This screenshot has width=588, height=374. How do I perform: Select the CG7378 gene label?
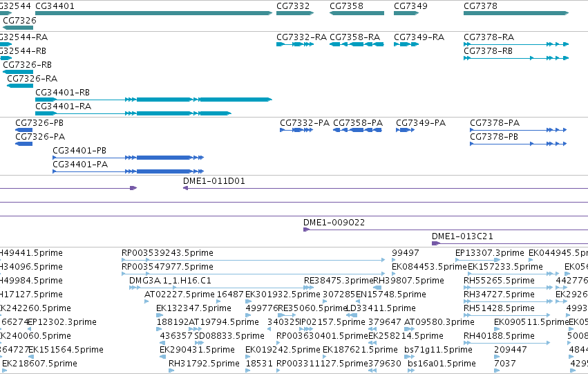pyautogui.click(x=480, y=6)
